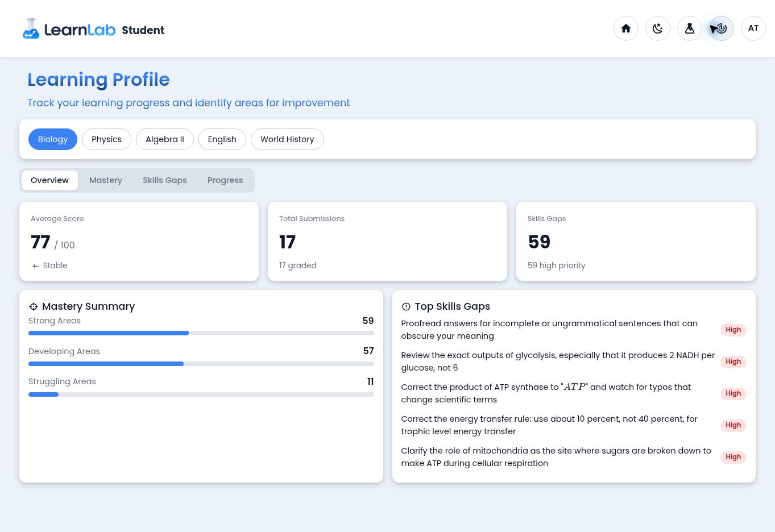
Task: Click the '17 graded' text
Action: [x=297, y=265]
